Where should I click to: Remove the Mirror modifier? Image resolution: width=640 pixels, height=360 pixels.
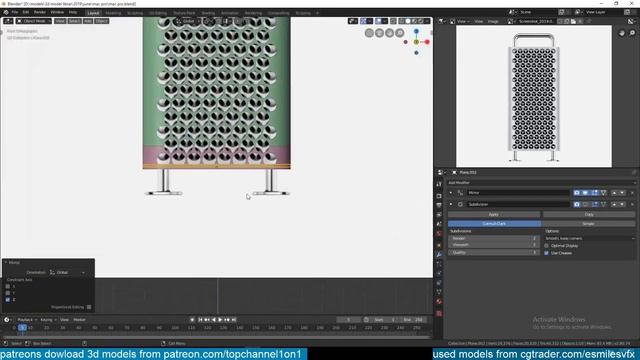(x=632, y=193)
